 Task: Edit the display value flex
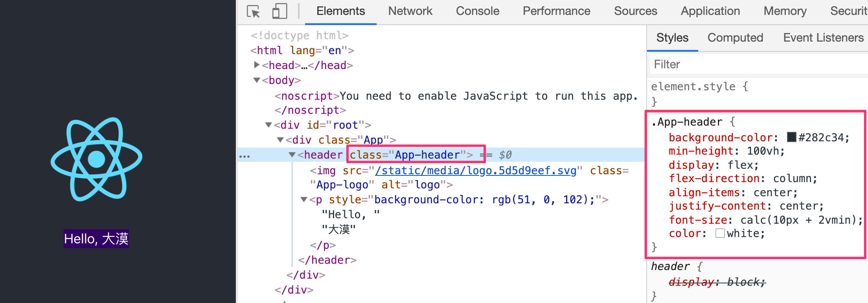pos(739,165)
